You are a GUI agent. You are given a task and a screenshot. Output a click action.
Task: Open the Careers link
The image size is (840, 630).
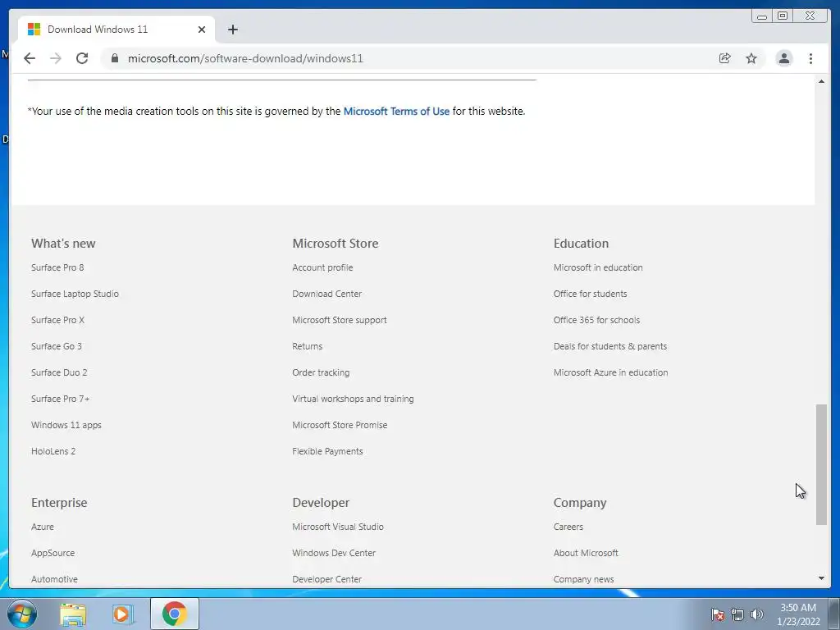[568, 527]
